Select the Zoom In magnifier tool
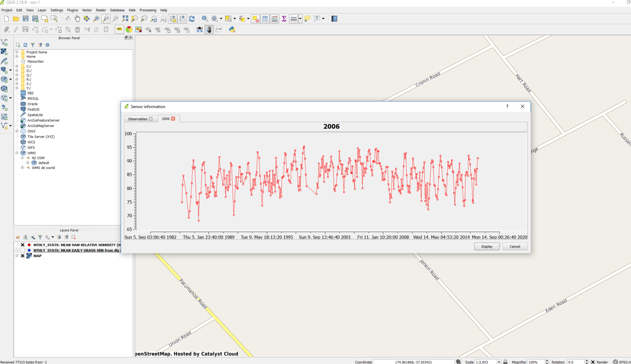631x364 pixels. (x=96, y=19)
